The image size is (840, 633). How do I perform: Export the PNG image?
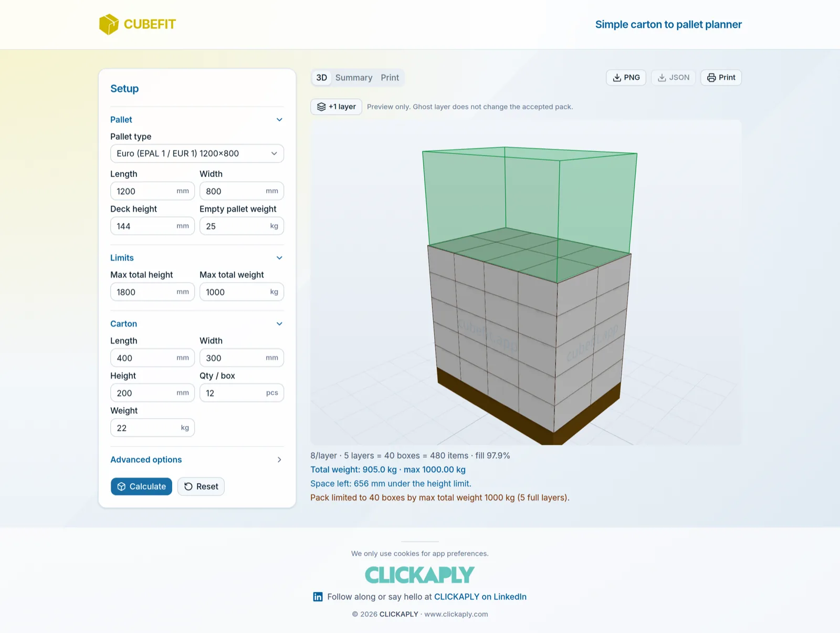(x=626, y=78)
